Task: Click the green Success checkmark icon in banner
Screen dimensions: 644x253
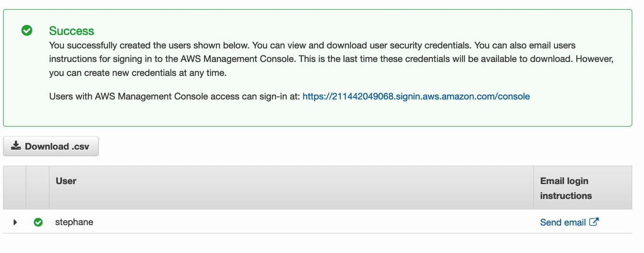Action: point(27,31)
